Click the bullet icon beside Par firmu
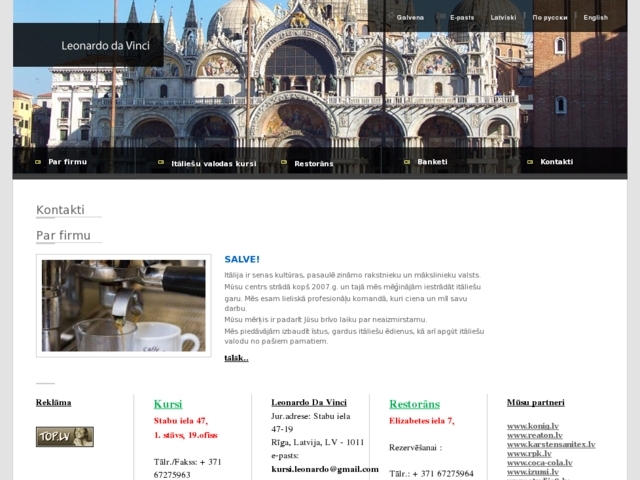This screenshot has height=480, width=640. (x=38, y=162)
